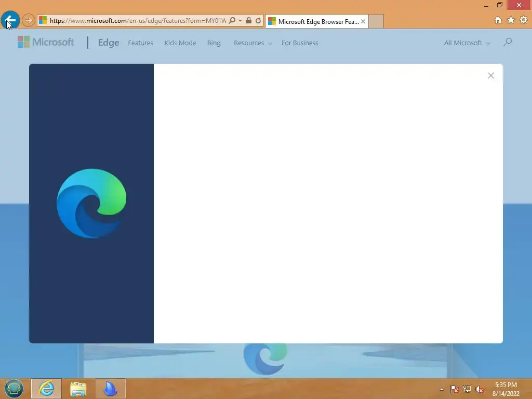The height and width of the screenshot is (399, 532).
Task: Open the Bing nav item
Action: 214,43
